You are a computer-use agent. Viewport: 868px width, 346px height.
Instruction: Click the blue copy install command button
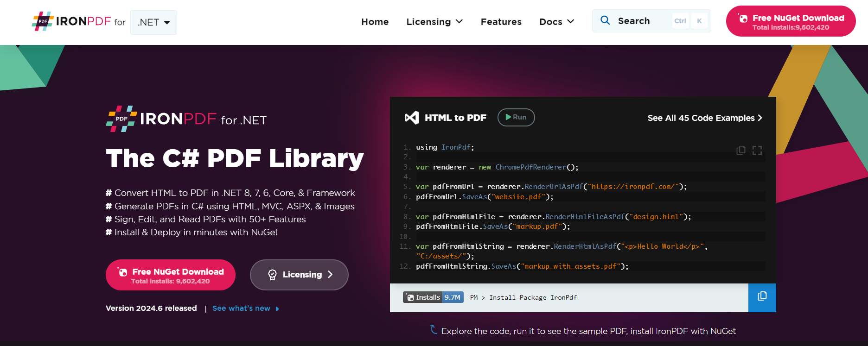tap(762, 297)
